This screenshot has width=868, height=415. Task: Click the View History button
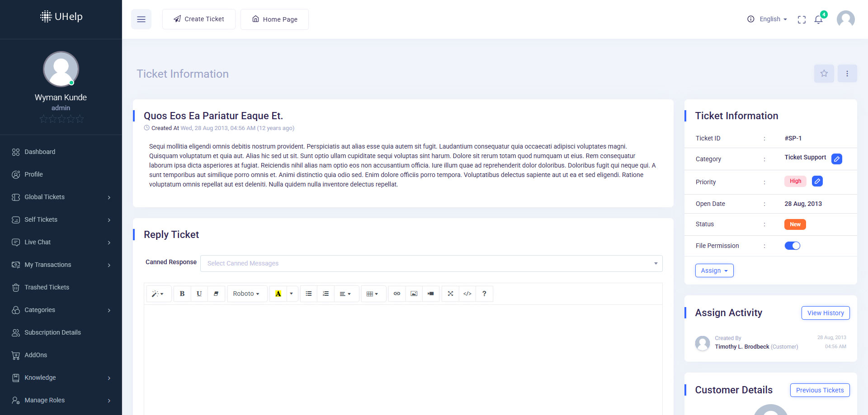pos(825,313)
